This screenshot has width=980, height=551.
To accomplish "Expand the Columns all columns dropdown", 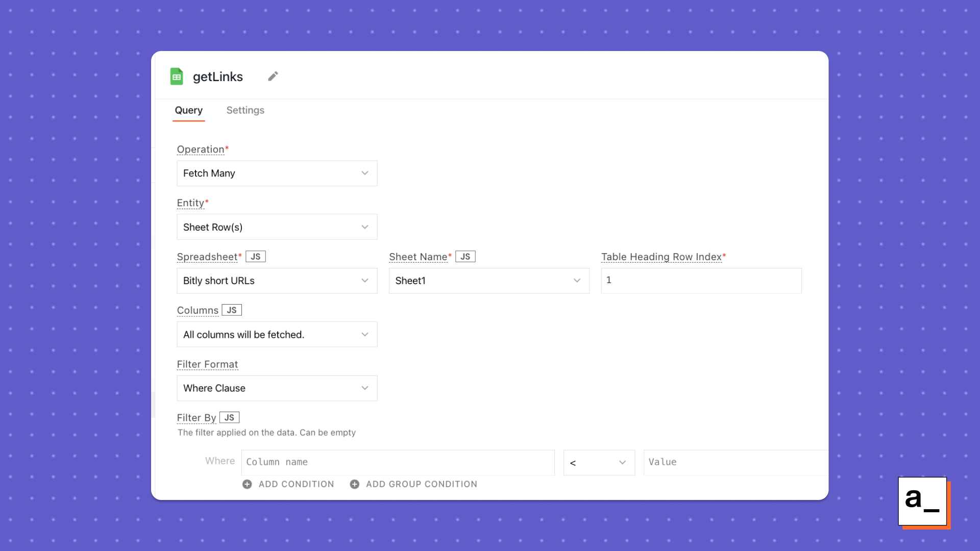I will [365, 334].
